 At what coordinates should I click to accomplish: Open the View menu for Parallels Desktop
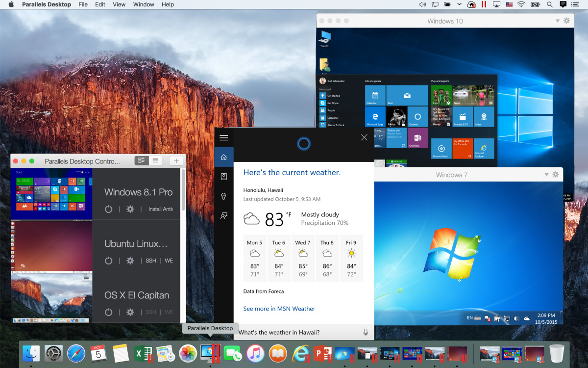point(119,4)
